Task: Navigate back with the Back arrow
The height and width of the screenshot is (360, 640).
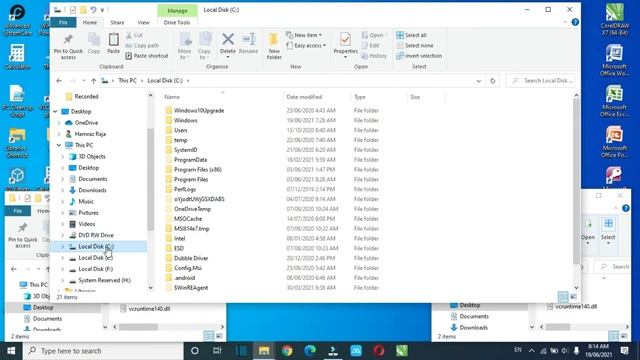Action: 59,81
